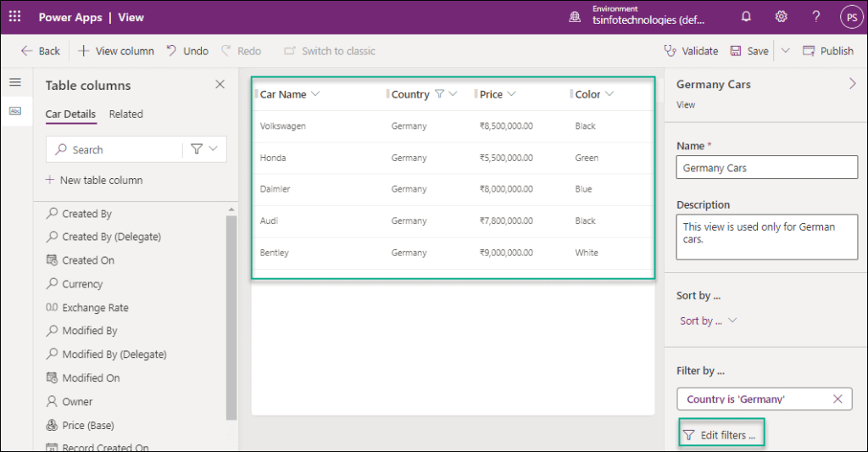Click the ₹9,000,000.00 price cell
This screenshot has width=868, height=452.
coord(506,253)
